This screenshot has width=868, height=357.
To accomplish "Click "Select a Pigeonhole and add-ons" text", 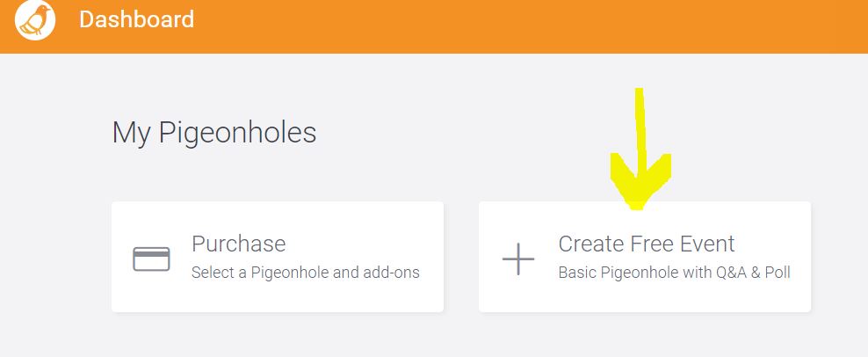I will coord(305,273).
